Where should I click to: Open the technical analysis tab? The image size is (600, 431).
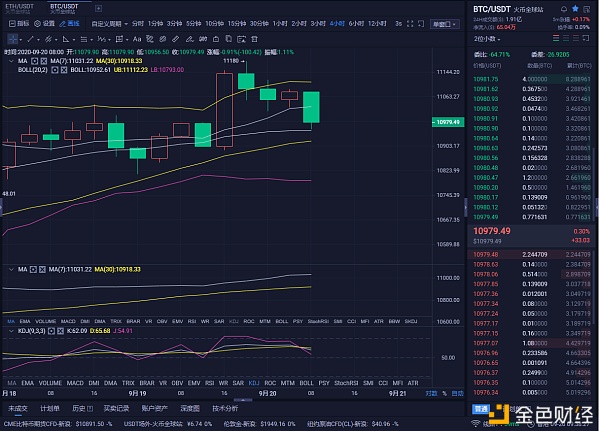pos(225,408)
